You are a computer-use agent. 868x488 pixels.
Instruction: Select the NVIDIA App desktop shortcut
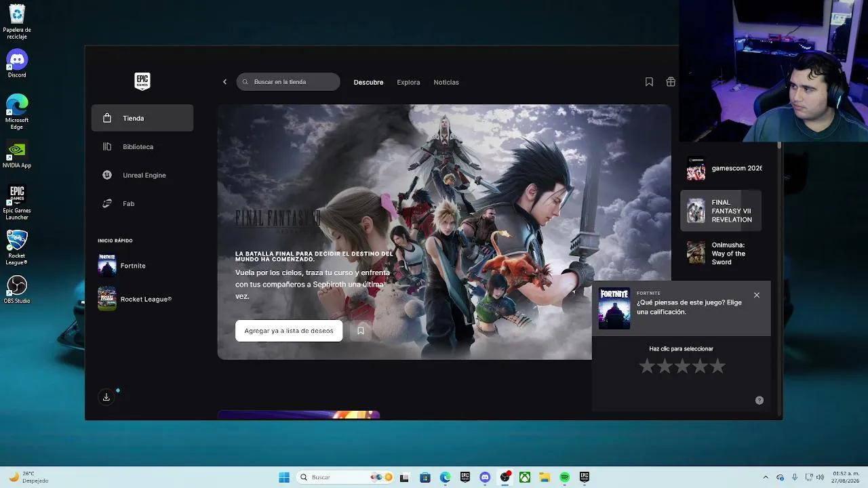17,155
